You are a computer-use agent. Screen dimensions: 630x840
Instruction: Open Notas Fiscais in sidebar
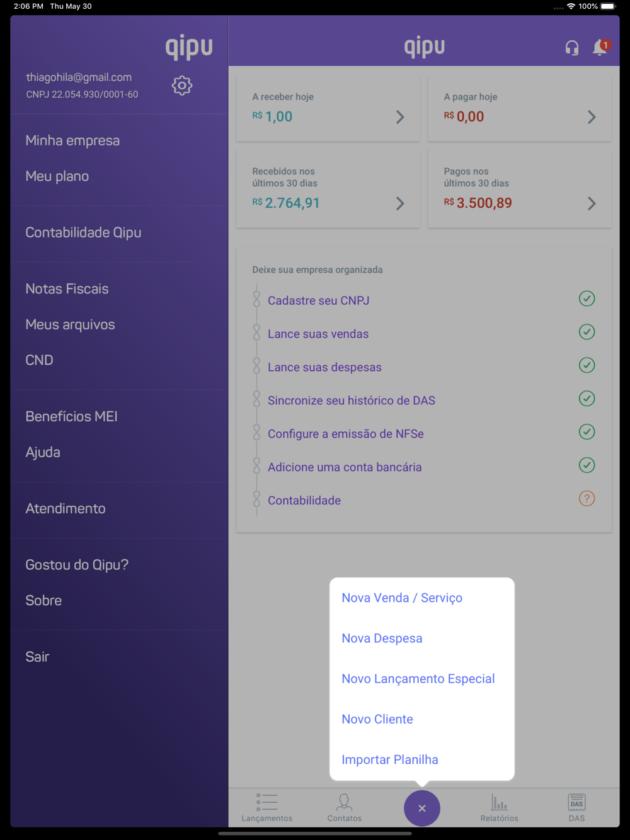click(x=67, y=289)
